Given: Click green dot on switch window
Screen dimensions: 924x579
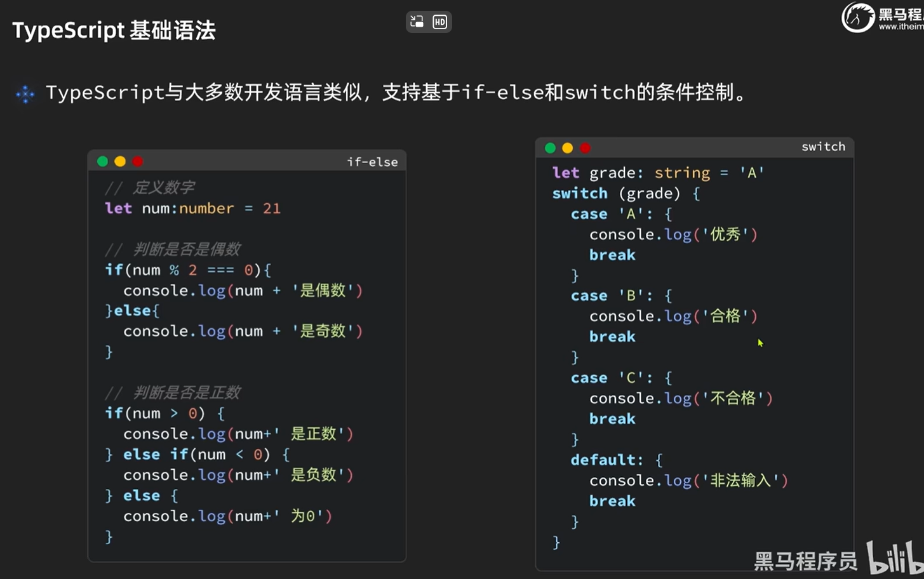Looking at the screenshot, I should pyautogui.click(x=550, y=148).
